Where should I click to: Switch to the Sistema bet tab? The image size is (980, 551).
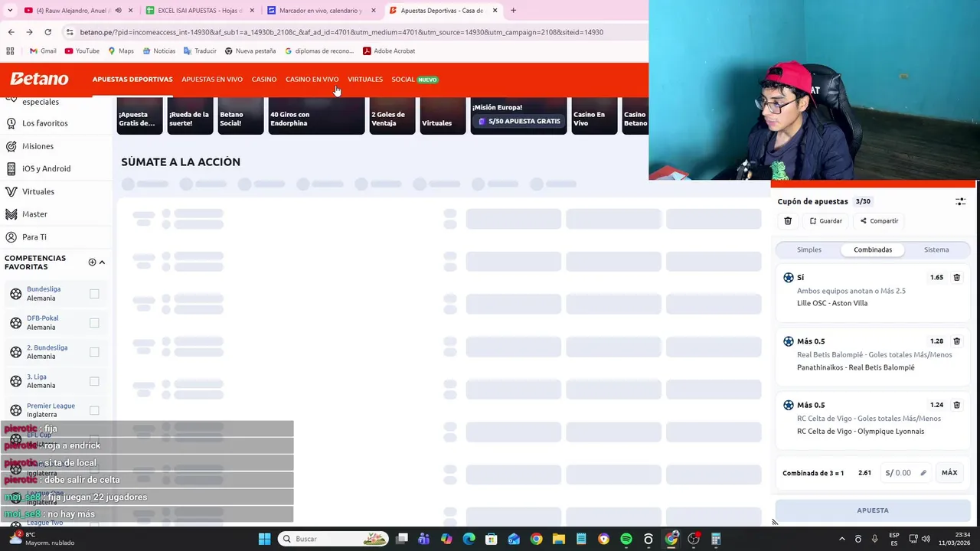(x=936, y=249)
